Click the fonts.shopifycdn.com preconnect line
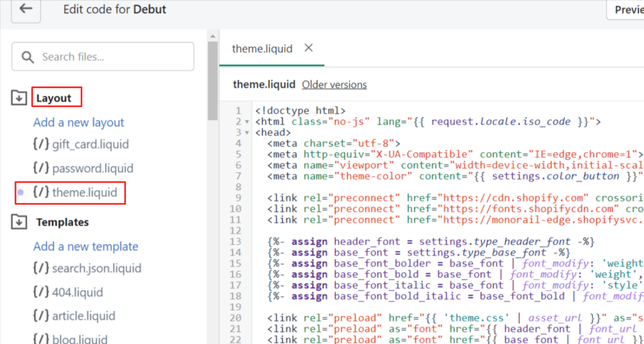This screenshot has height=344, width=644. pos(455,209)
